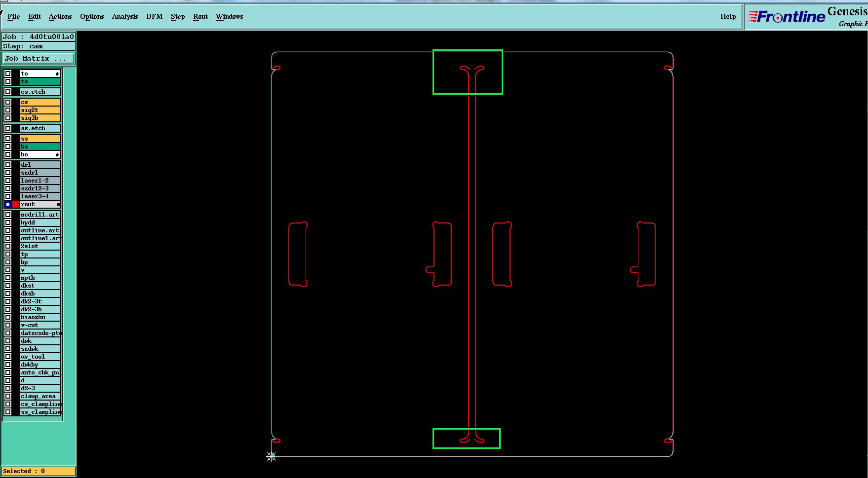Select the dksb layer name
The height and width of the screenshot is (478, 868).
(x=40, y=294)
